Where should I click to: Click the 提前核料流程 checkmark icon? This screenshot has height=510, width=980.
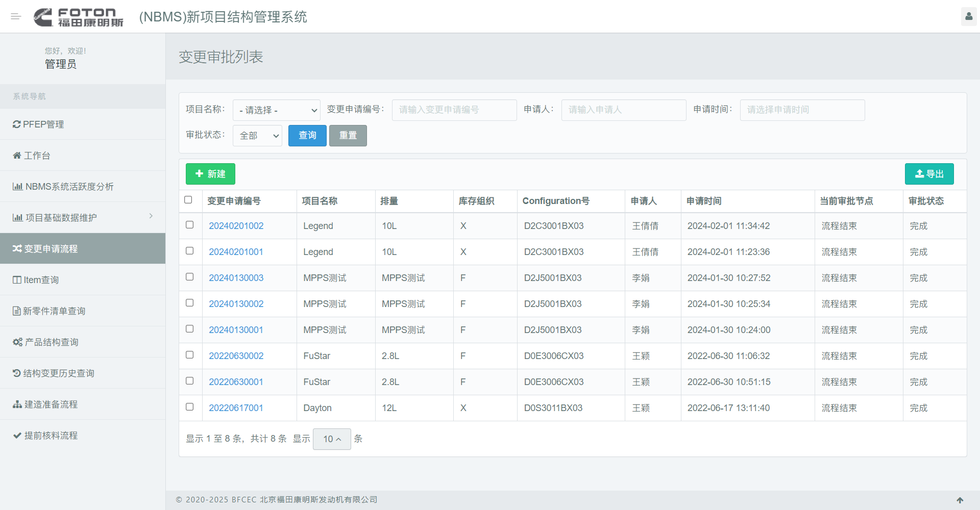[17, 436]
